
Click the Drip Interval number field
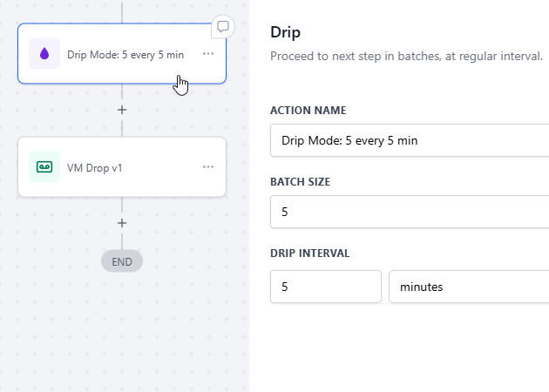coord(325,287)
